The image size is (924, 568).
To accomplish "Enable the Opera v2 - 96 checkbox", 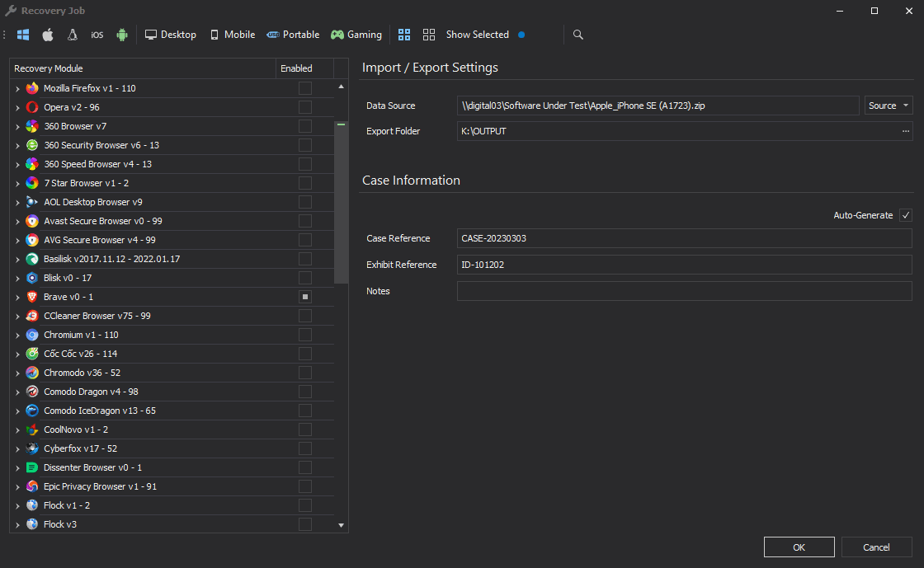I will point(305,107).
